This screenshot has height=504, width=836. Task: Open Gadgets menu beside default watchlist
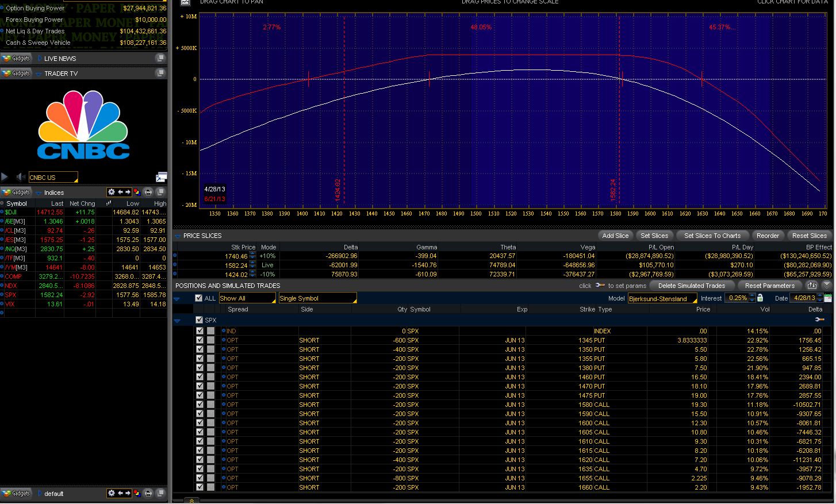click(x=16, y=493)
